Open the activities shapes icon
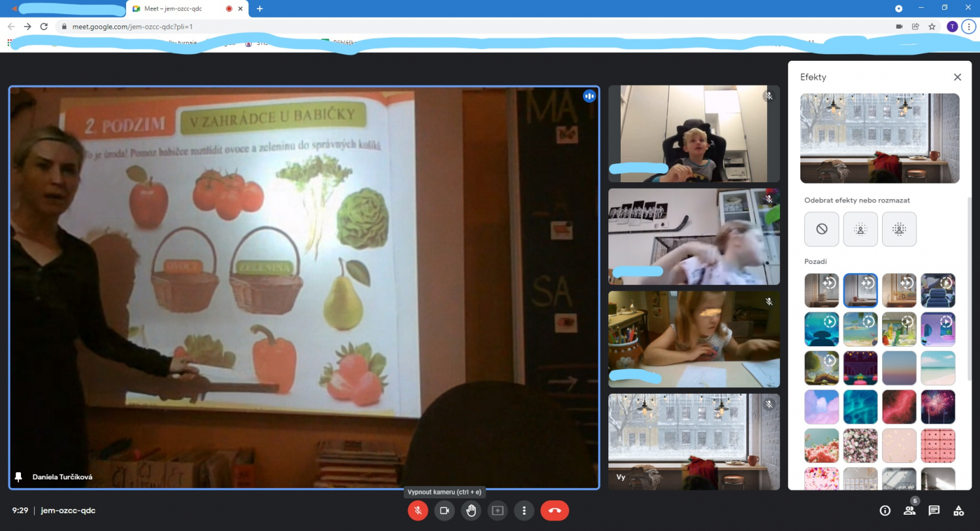Screen dimensions: 980x531 958,511
